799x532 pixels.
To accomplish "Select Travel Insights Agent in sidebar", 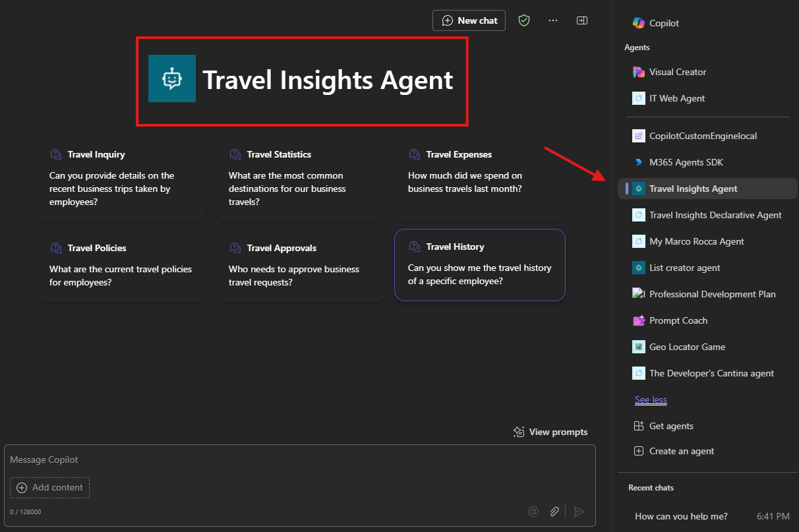I will point(707,189).
